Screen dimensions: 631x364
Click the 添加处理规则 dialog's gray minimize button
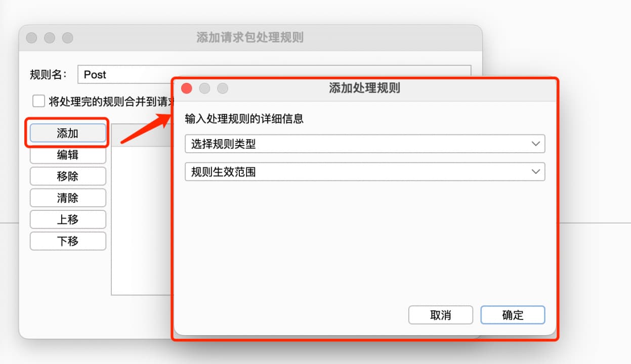204,88
